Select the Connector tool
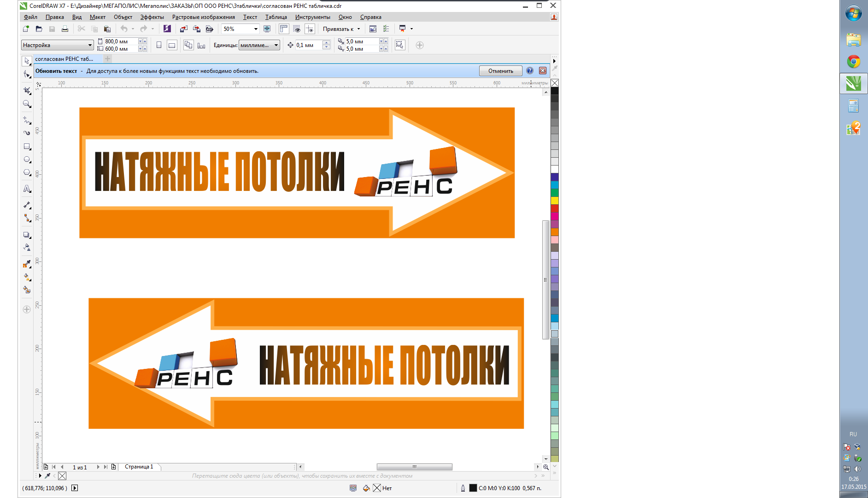This screenshot has height=498, width=868. tap(27, 218)
